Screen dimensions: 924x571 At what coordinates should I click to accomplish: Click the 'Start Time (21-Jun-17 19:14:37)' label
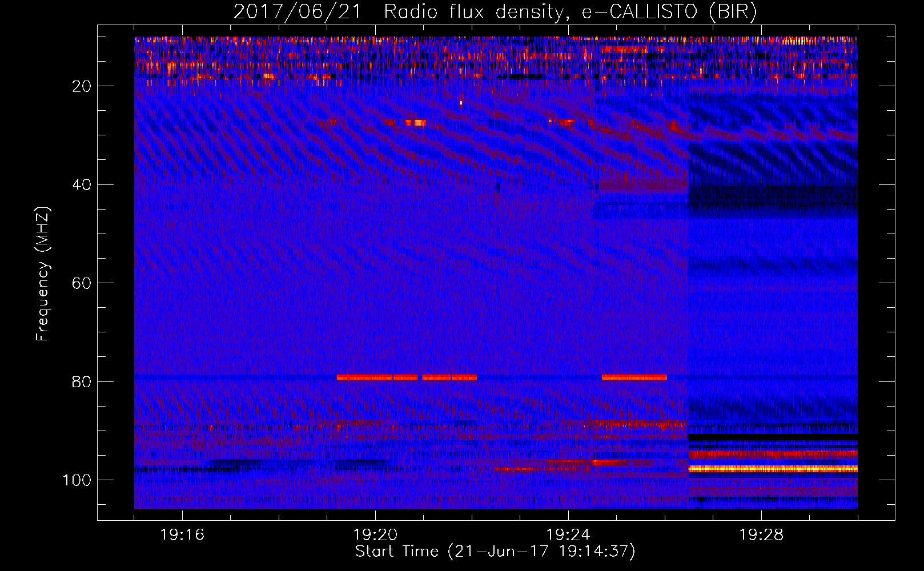coord(495,552)
